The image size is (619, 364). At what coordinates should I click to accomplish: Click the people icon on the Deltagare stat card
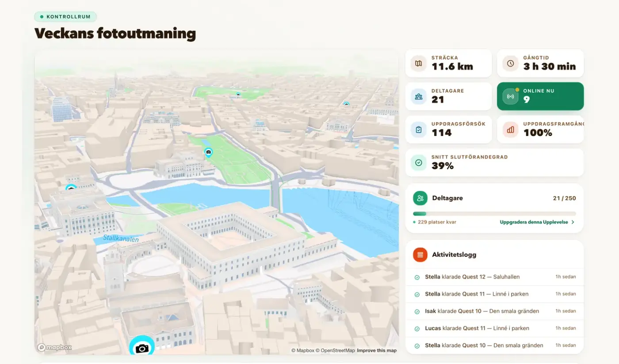418,96
